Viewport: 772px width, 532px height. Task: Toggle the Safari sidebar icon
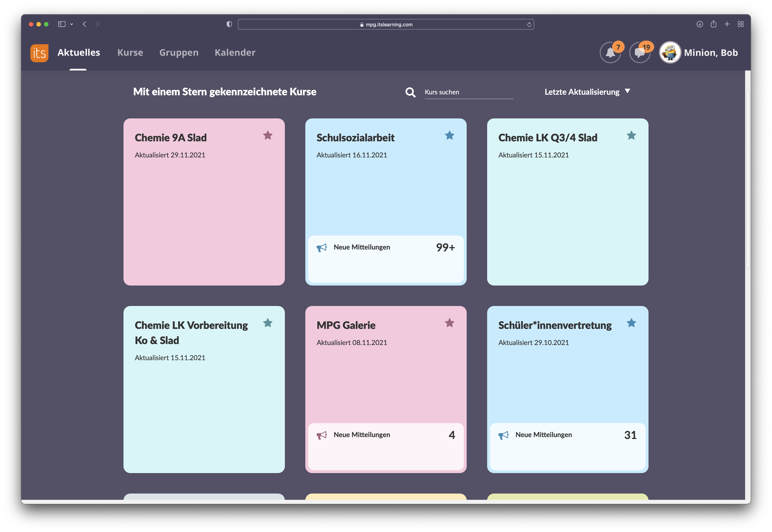(62, 24)
